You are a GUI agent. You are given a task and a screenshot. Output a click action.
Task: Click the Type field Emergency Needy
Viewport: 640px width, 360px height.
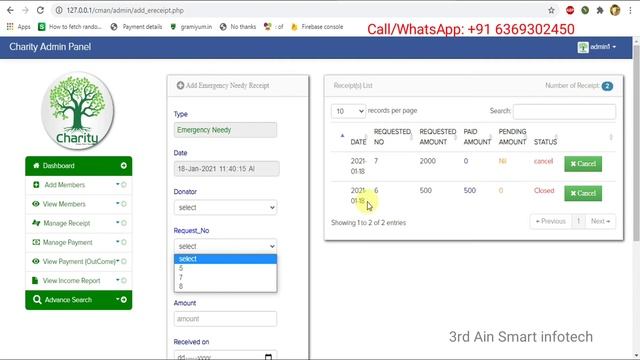[x=225, y=130]
